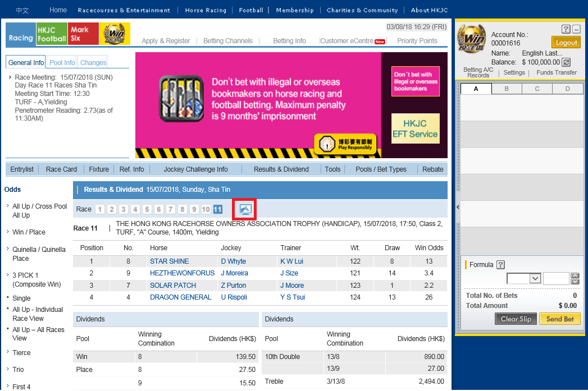Click the Formula help question mark

click(501, 265)
